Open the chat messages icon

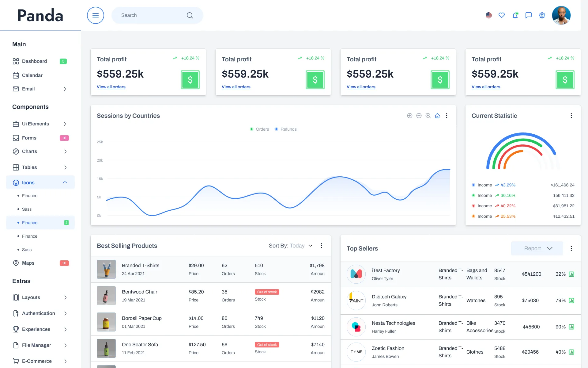point(528,15)
